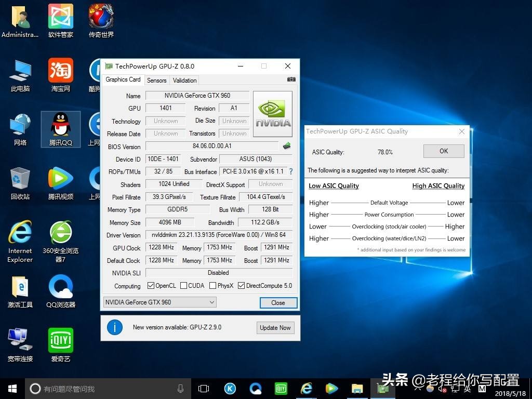Toggle the OpenCL checkbox
The image size is (532, 399).
coord(151,286)
